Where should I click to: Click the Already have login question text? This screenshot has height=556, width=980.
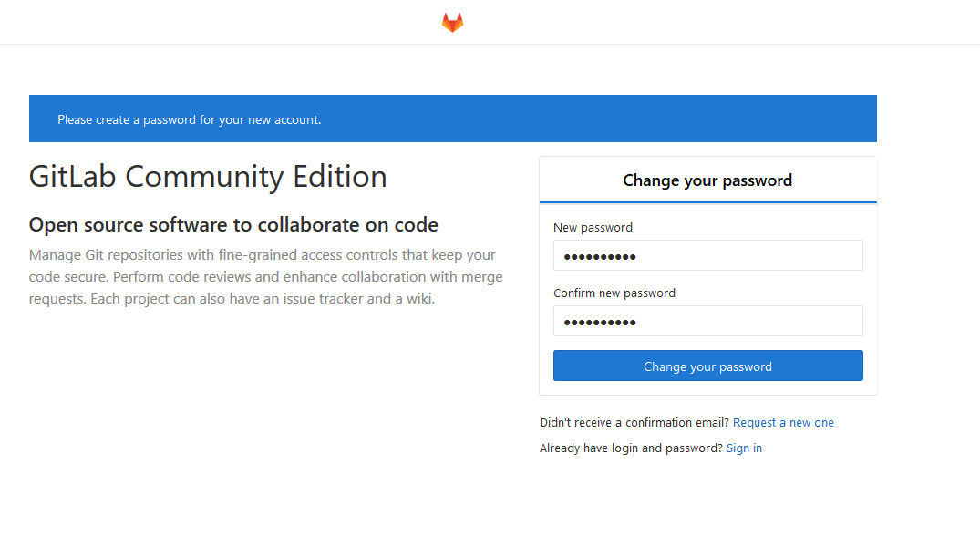[631, 448]
